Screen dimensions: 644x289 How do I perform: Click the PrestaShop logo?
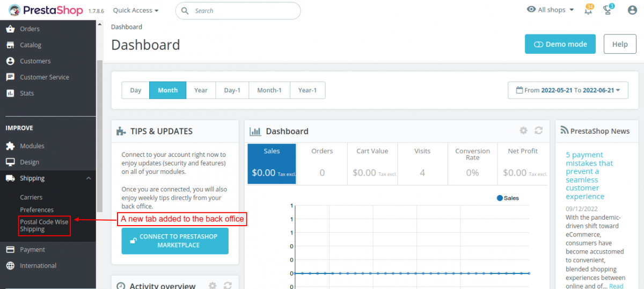click(x=46, y=10)
